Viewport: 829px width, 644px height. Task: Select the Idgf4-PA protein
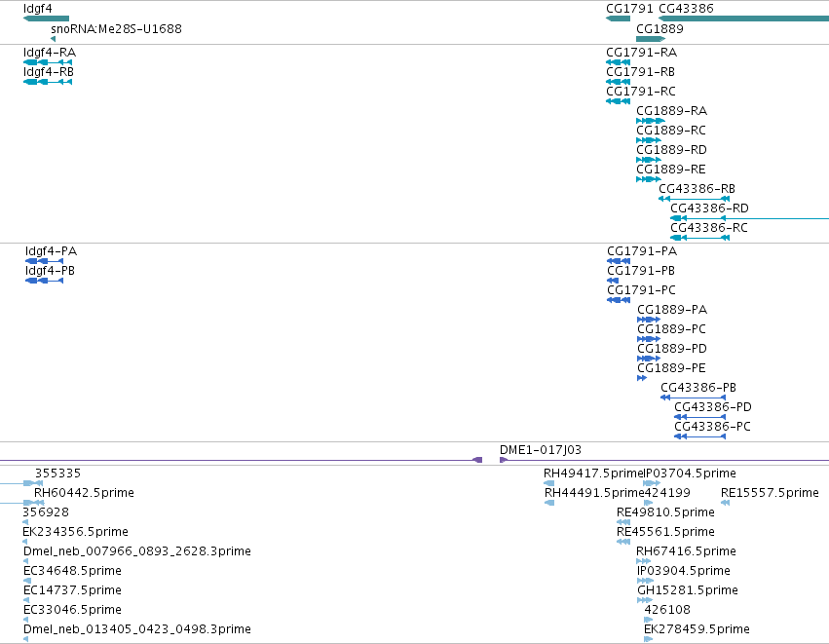pos(51,251)
